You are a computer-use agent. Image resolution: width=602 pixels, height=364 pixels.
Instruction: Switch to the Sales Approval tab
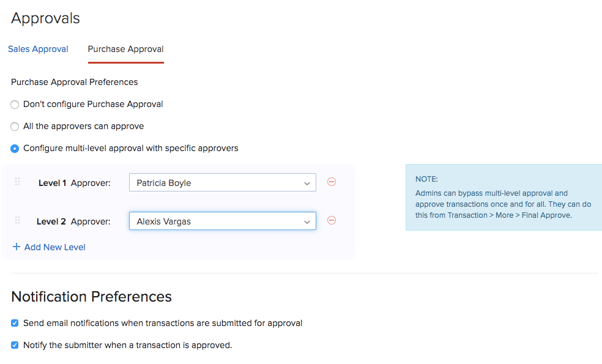pyautogui.click(x=38, y=49)
